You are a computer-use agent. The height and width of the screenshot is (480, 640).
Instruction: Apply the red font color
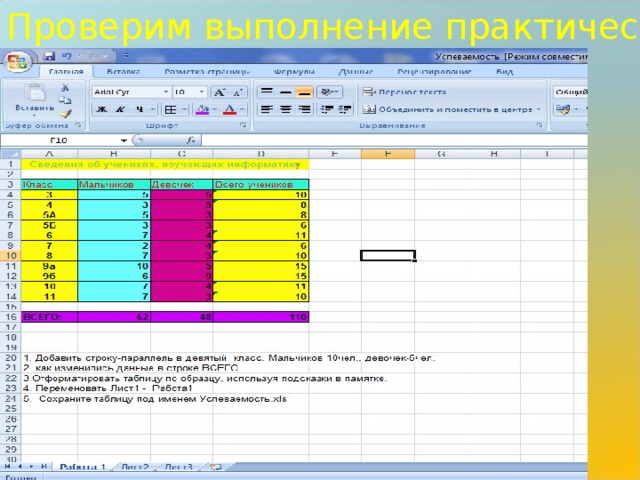[x=229, y=109]
